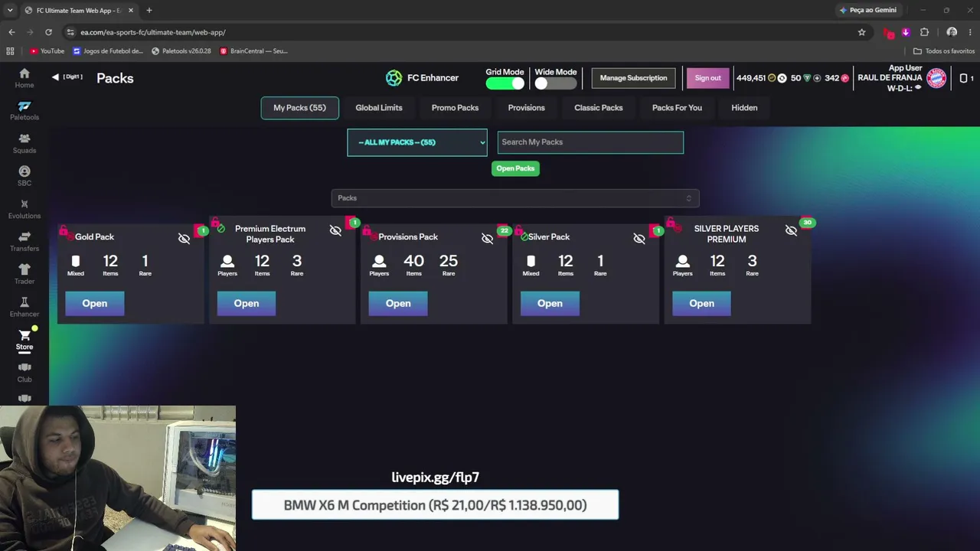Screen dimensions: 980x551
Task: Open the Store section
Action: (x=24, y=340)
